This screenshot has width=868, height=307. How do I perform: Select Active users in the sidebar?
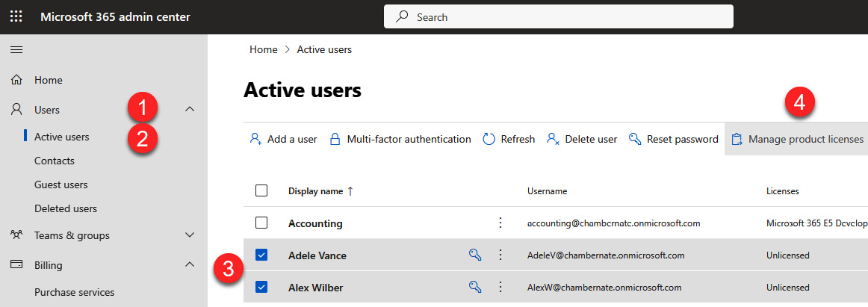[x=61, y=137]
